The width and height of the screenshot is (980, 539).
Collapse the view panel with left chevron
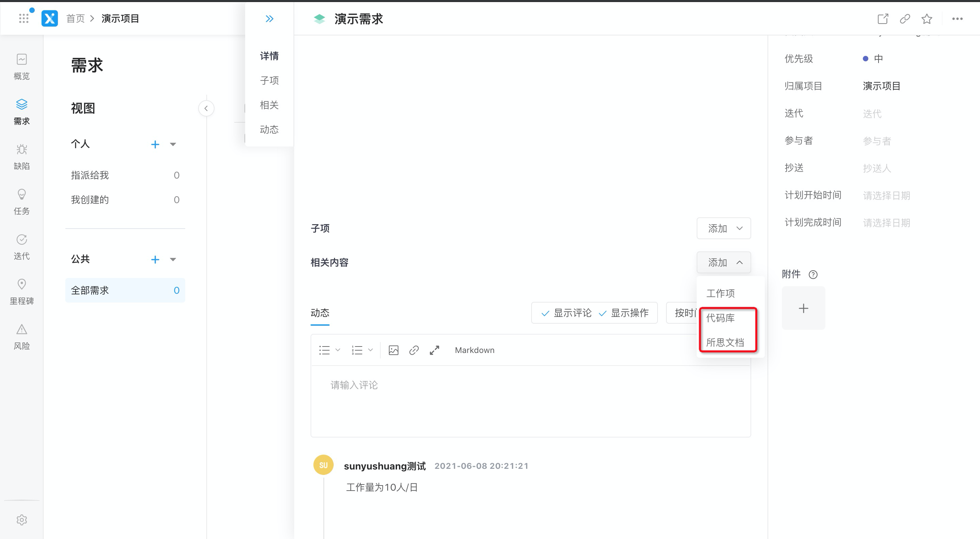click(x=206, y=108)
